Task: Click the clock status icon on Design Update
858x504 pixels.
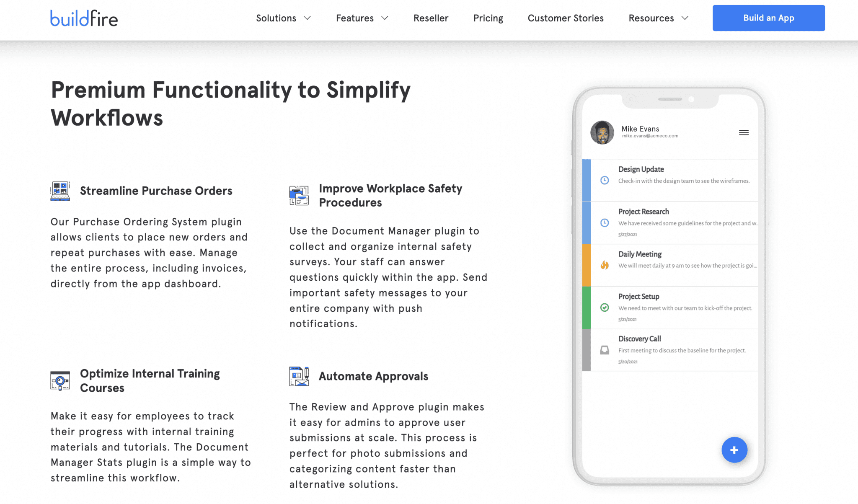Action: coord(605,180)
